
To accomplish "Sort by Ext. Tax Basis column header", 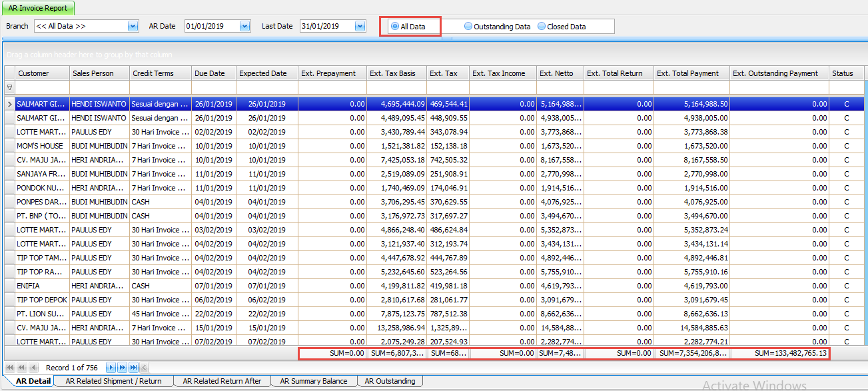I will click(397, 73).
